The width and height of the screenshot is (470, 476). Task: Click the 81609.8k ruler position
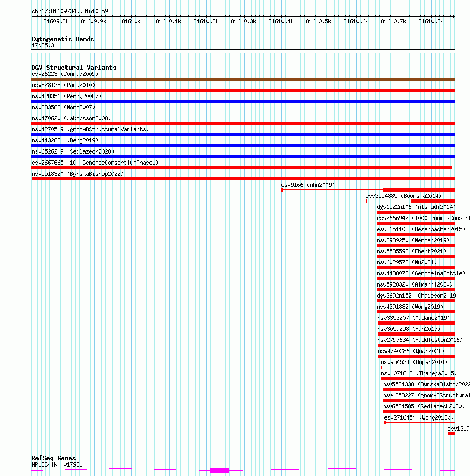tap(56, 21)
